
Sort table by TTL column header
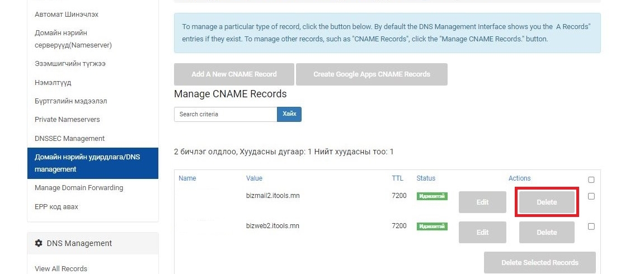pos(398,178)
